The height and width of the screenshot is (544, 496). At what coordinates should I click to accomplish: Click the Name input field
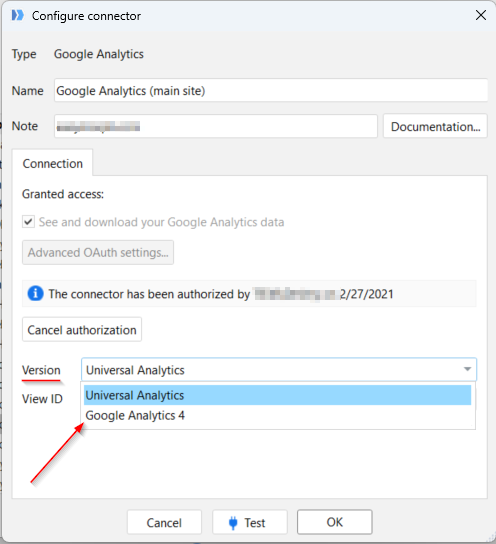(x=271, y=91)
